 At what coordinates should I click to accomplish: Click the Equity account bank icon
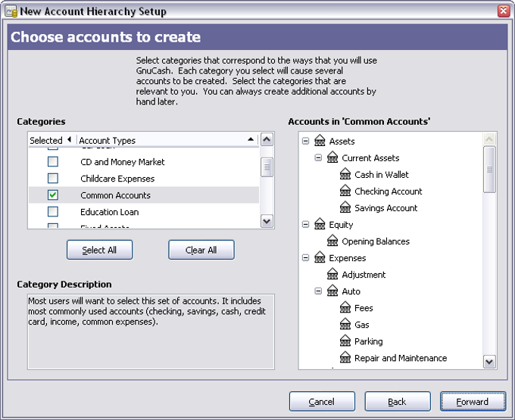tap(320, 224)
